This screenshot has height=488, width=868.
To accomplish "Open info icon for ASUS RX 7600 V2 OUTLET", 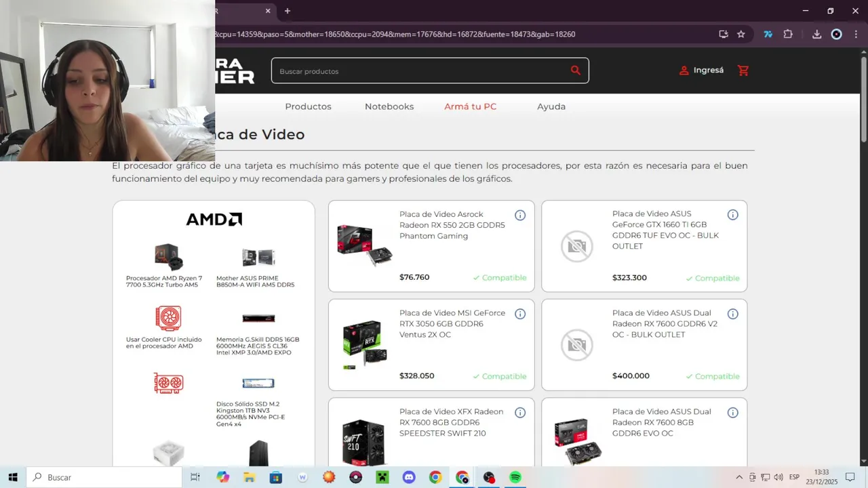I will coord(733,314).
